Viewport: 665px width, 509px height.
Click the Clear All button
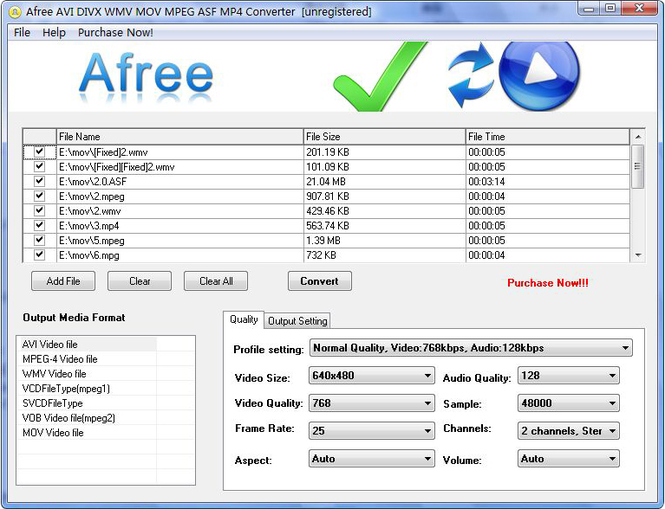216,281
